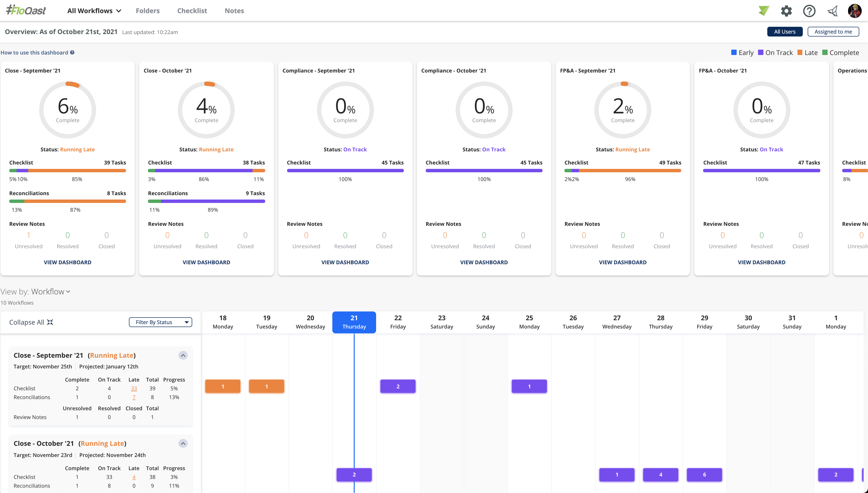Click Compliance September checklist progress bar
This screenshot has width=868, height=493.
pyautogui.click(x=345, y=171)
